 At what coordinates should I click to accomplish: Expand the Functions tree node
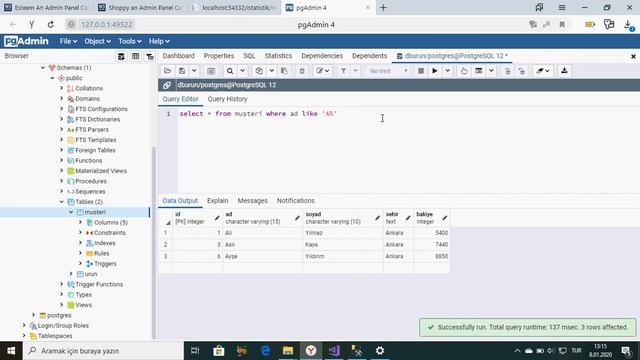(x=62, y=160)
